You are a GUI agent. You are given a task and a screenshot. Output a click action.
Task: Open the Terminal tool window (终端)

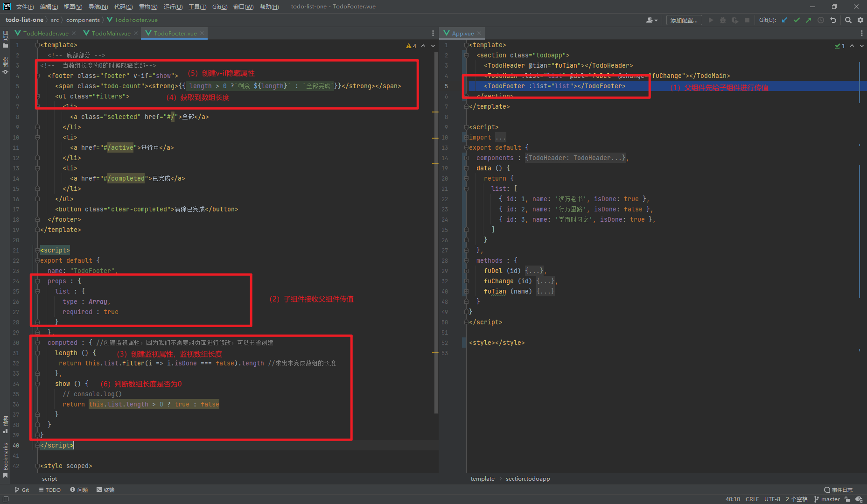click(x=105, y=490)
